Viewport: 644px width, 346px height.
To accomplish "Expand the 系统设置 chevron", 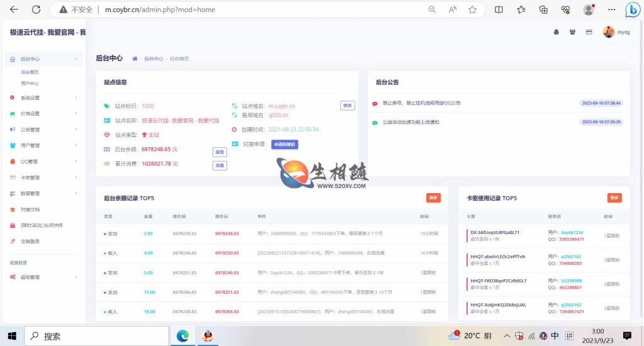I will [76, 98].
